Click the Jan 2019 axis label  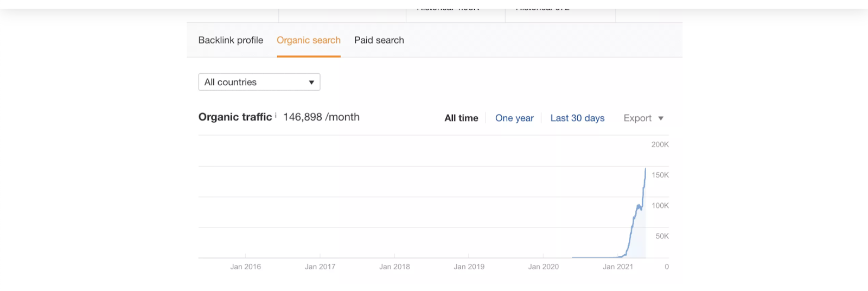click(469, 267)
